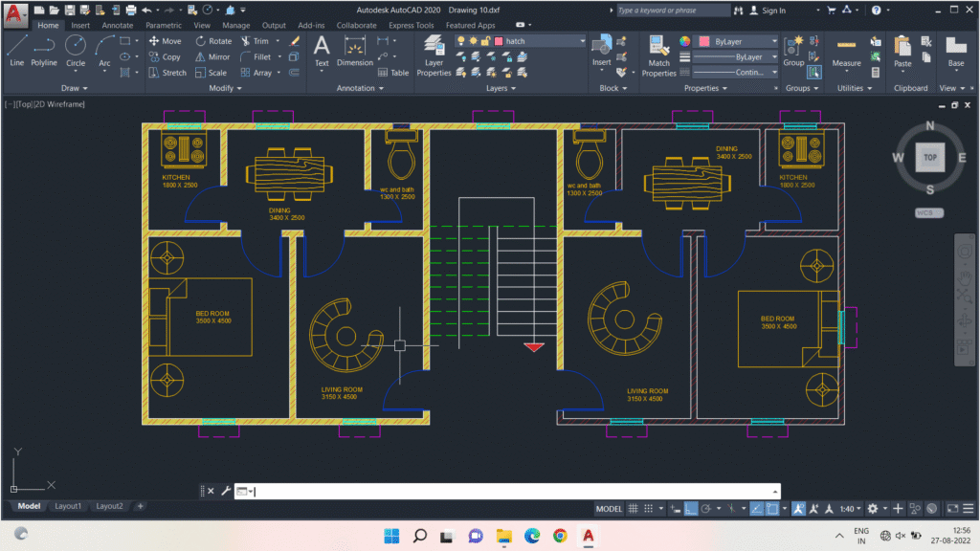The height and width of the screenshot is (551, 980).
Task: Toggle the drawing grid display
Action: tap(634, 509)
